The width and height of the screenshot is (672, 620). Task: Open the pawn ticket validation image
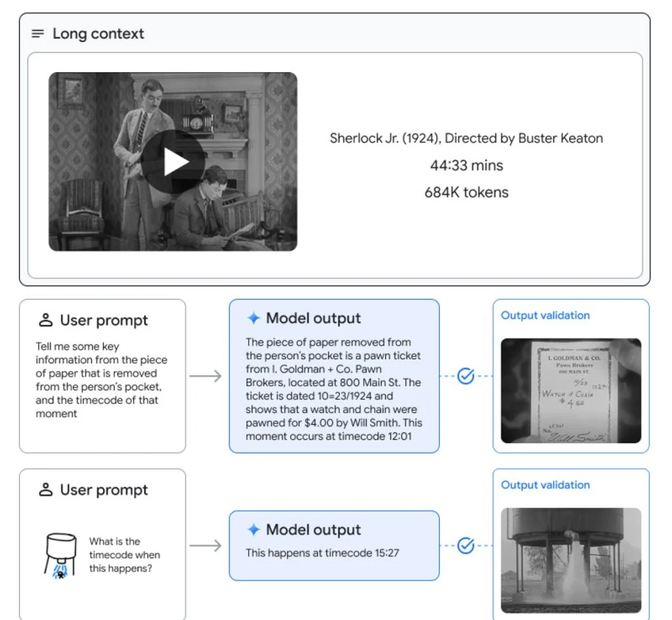pyautogui.click(x=571, y=390)
